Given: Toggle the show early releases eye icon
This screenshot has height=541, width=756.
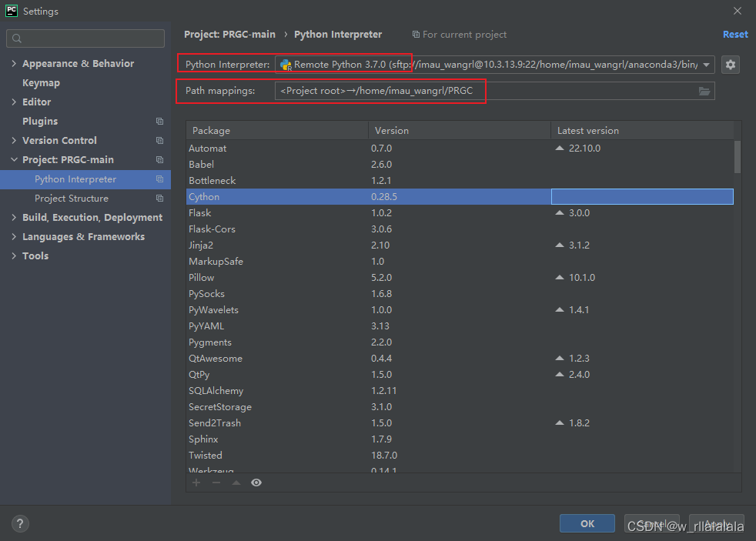Looking at the screenshot, I should [x=256, y=483].
